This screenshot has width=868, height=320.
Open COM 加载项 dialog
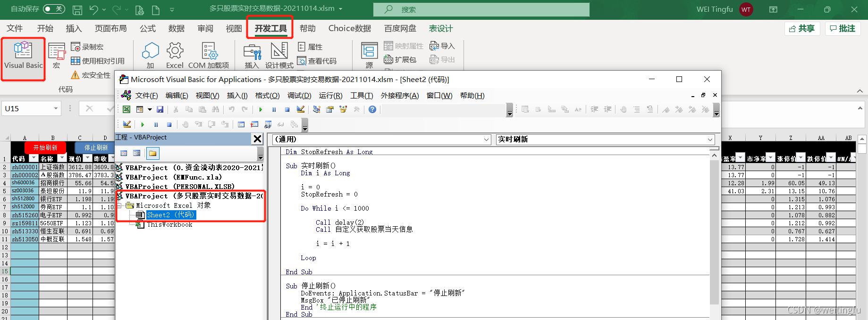point(209,56)
